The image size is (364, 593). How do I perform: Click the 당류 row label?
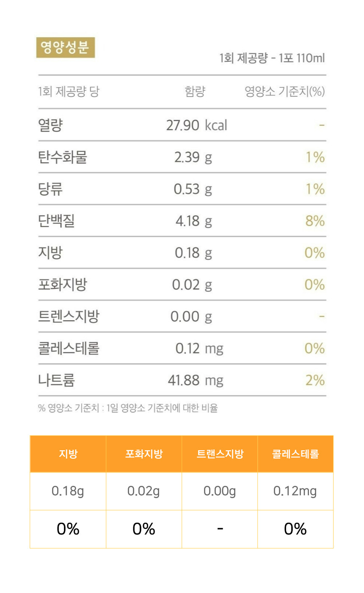(x=50, y=189)
